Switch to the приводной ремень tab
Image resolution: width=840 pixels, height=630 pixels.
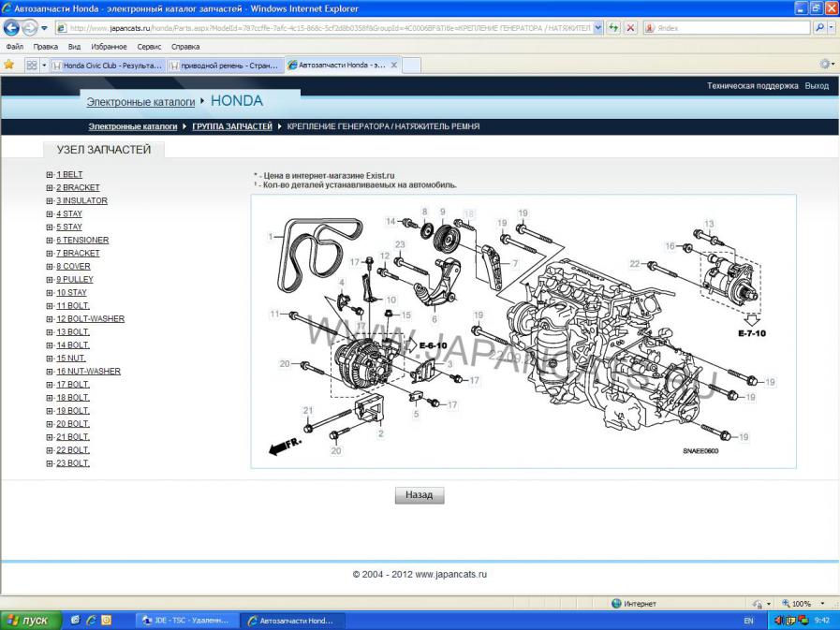[x=226, y=66]
